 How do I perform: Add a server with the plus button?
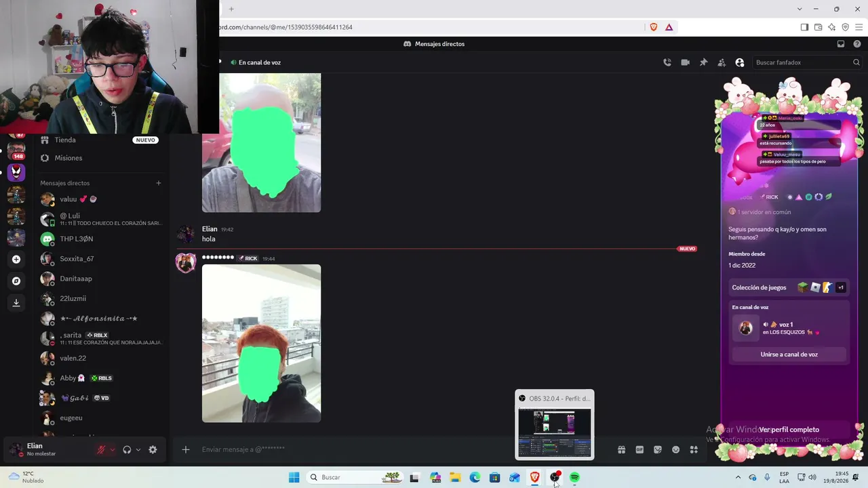16,259
